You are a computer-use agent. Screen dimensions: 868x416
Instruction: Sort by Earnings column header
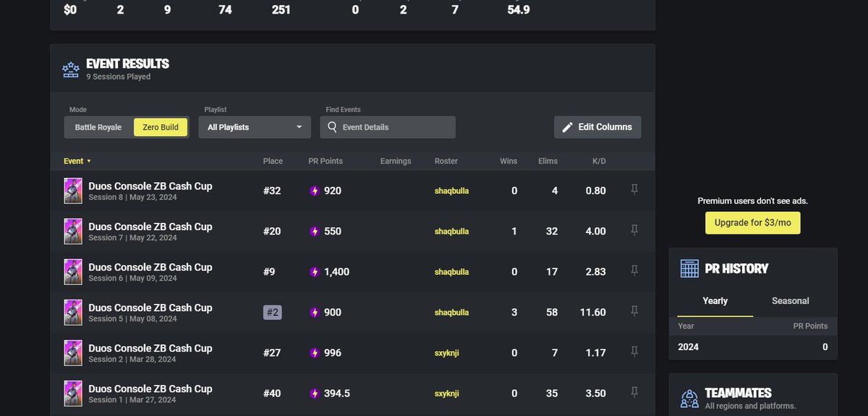396,161
